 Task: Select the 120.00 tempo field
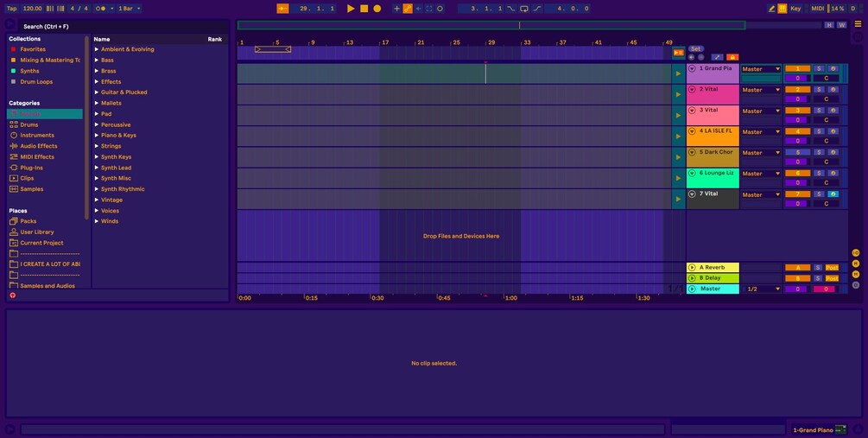pos(33,9)
